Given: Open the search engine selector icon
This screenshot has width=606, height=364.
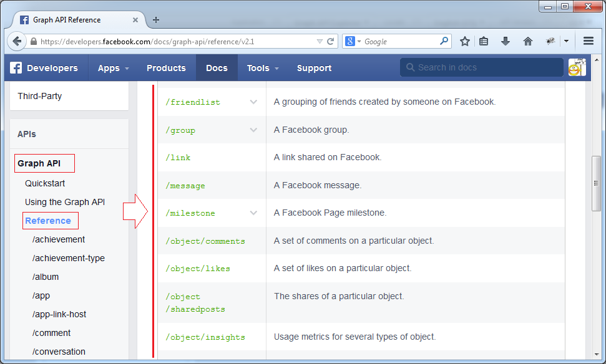Looking at the screenshot, I should 353,41.
